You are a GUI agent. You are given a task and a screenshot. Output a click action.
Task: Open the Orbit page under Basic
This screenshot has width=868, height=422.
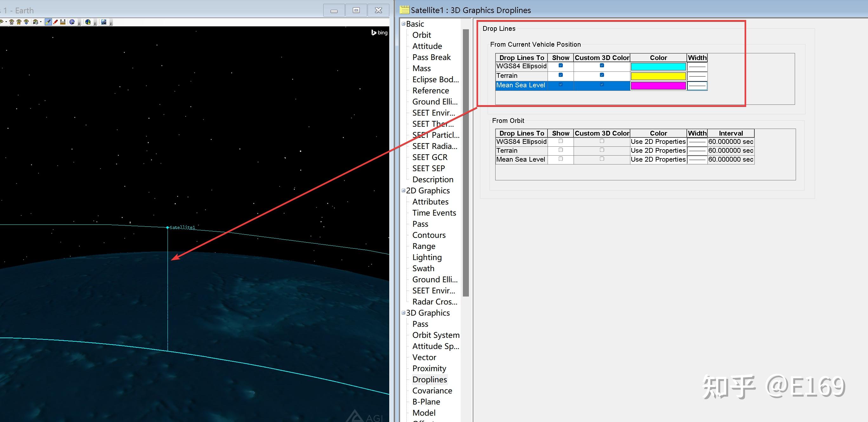pyautogui.click(x=421, y=35)
